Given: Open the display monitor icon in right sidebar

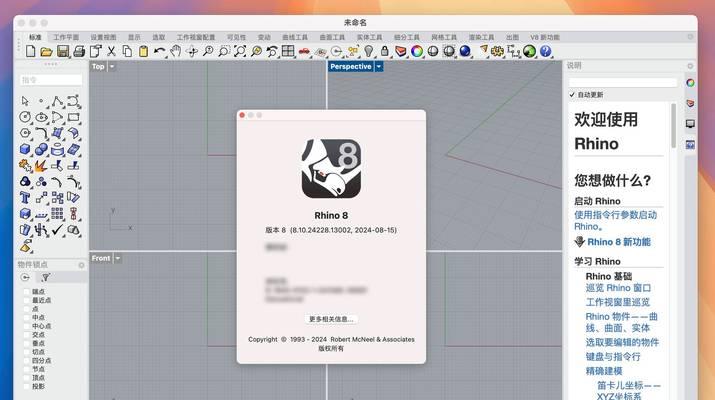Looking at the screenshot, I should coord(690,124).
